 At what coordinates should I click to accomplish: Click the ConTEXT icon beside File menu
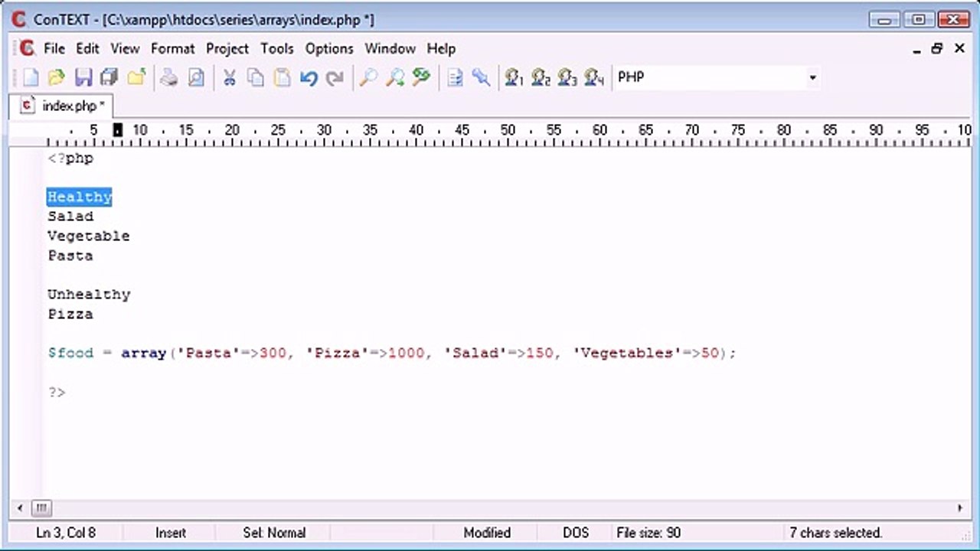(27, 48)
